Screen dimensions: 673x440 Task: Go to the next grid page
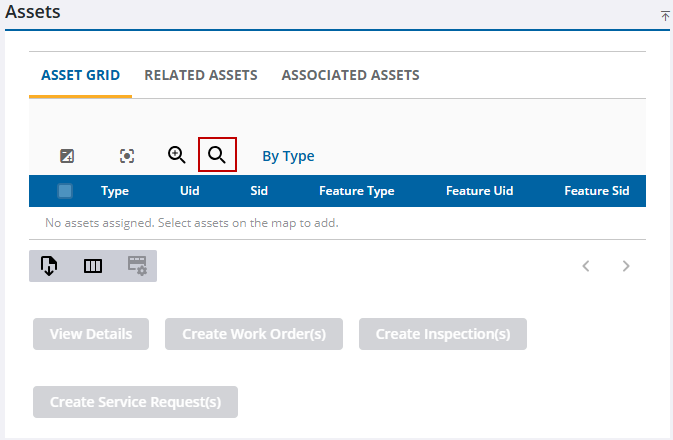pyautogui.click(x=626, y=266)
